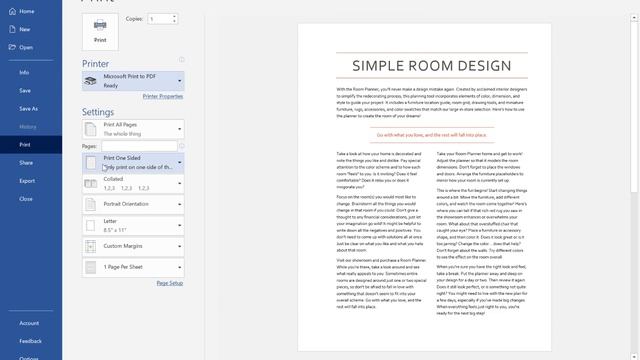
Task: Click the Pages range input field
Action: click(139, 146)
